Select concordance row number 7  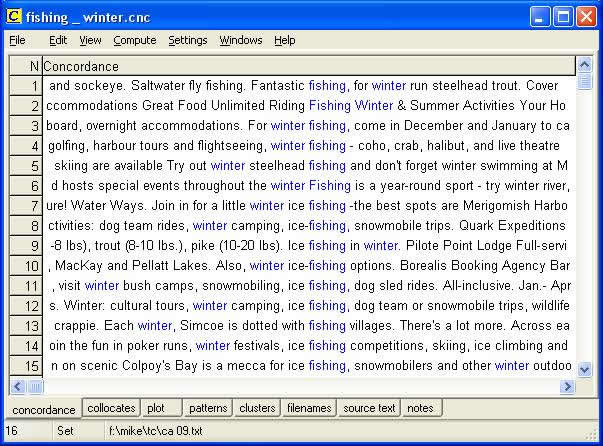(x=25, y=206)
